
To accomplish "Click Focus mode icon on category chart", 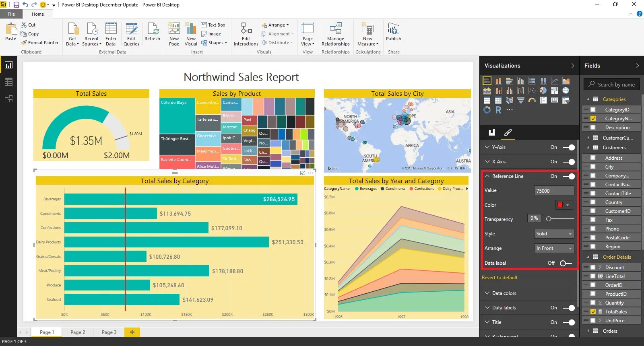I will click(x=303, y=173).
